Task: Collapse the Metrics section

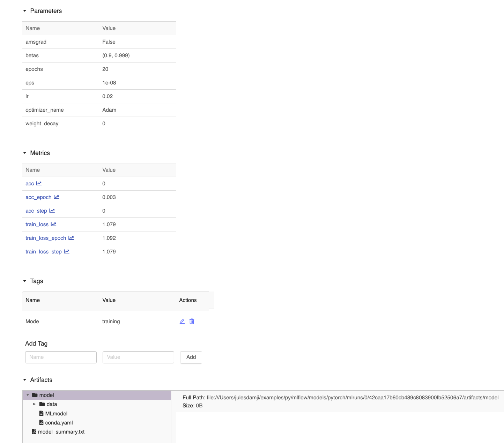Action: click(25, 153)
